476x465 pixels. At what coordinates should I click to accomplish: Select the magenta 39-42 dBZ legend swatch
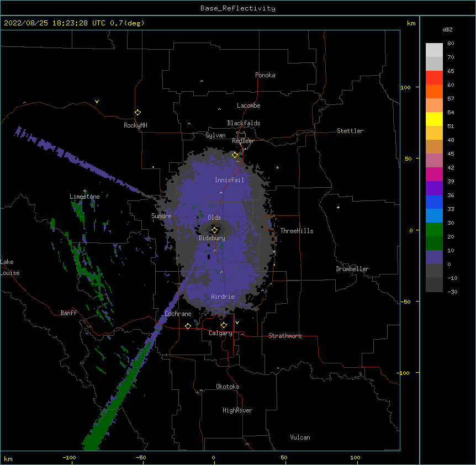tap(434, 174)
